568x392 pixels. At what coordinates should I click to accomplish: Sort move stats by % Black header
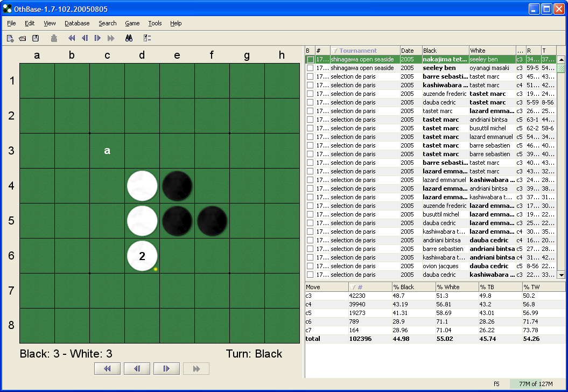413,287
